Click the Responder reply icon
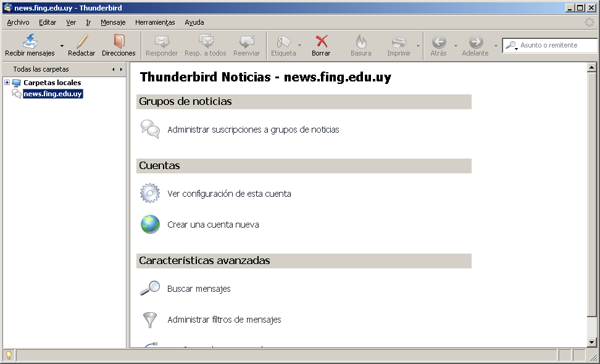The height and width of the screenshot is (364, 600). click(162, 41)
